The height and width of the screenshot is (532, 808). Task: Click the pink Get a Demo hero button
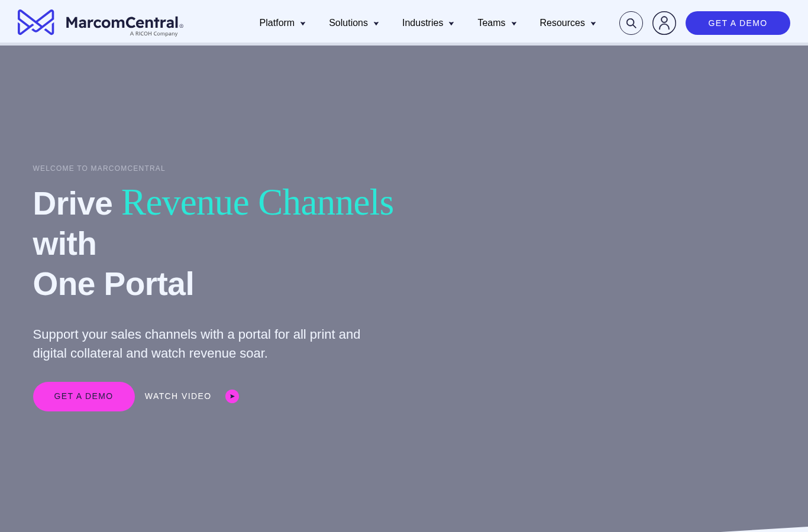(84, 396)
